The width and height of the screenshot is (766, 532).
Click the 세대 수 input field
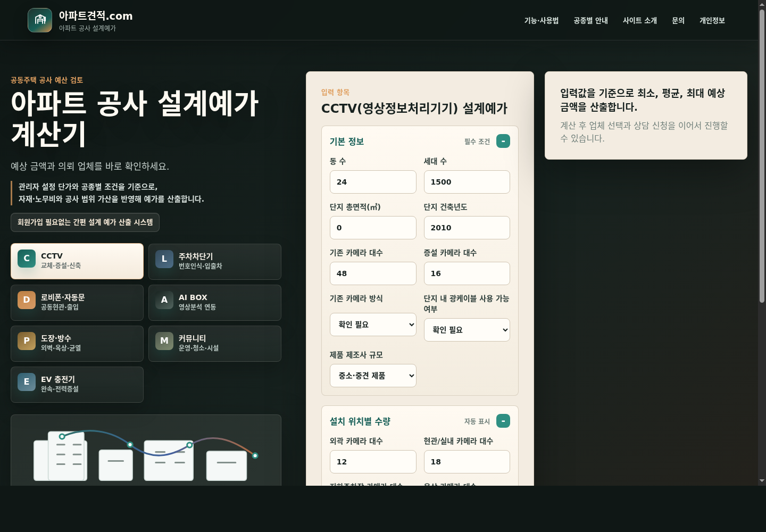467,182
